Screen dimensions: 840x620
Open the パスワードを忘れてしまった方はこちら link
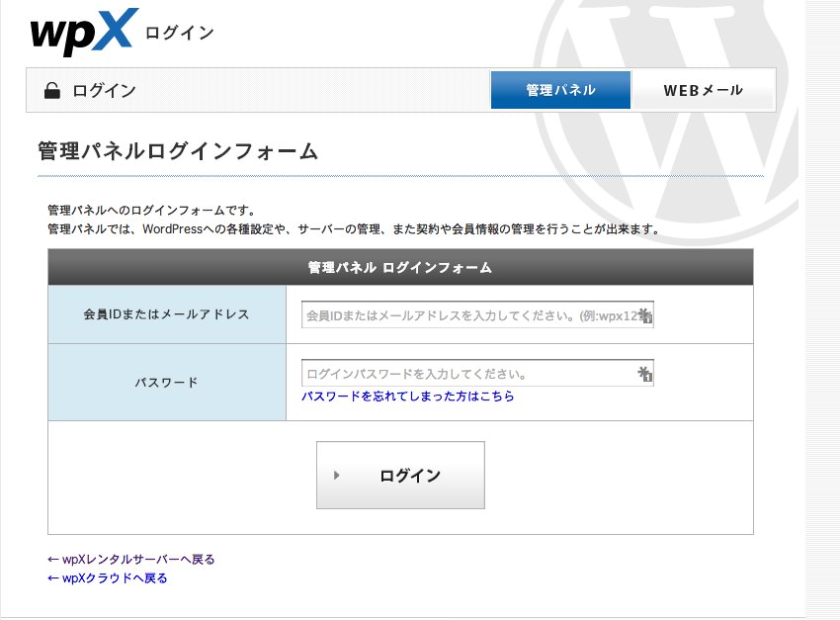408,396
